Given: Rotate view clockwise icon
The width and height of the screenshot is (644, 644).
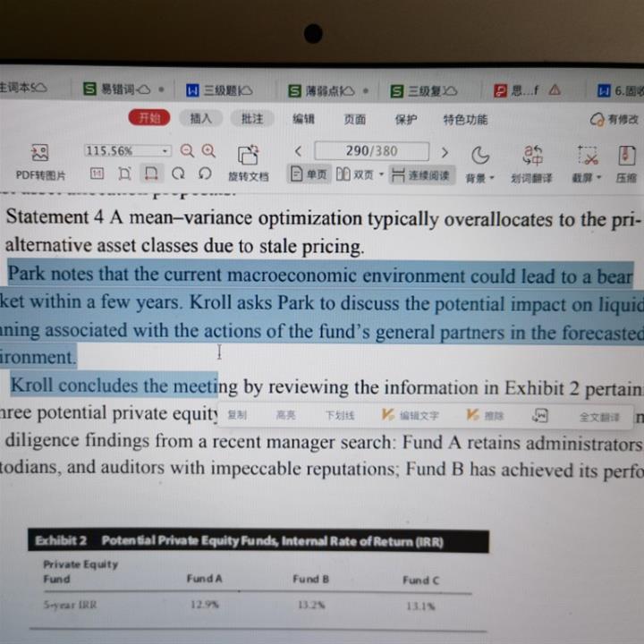Looking at the screenshot, I should coord(178,174).
